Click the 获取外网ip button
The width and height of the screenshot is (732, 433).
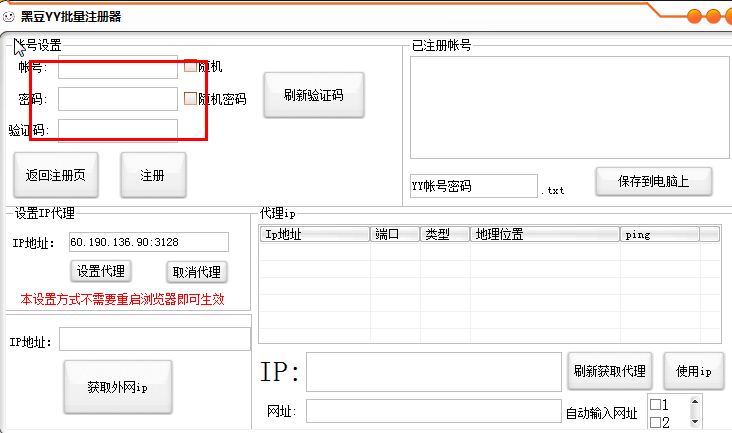118,387
